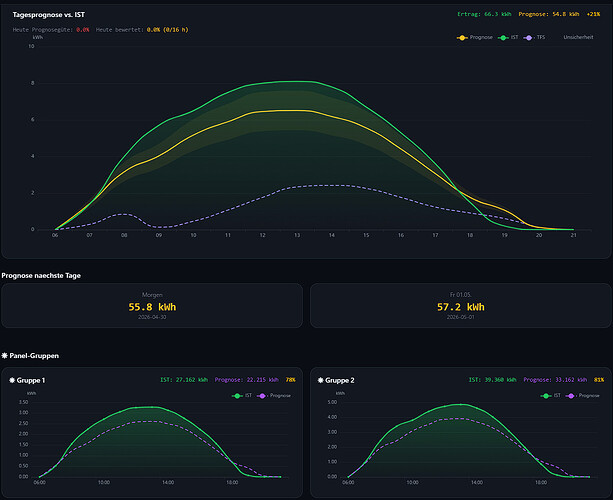Click the Tagesprognose vs. IST title
Viewport: 613px width, 500px height.
point(48,14)
